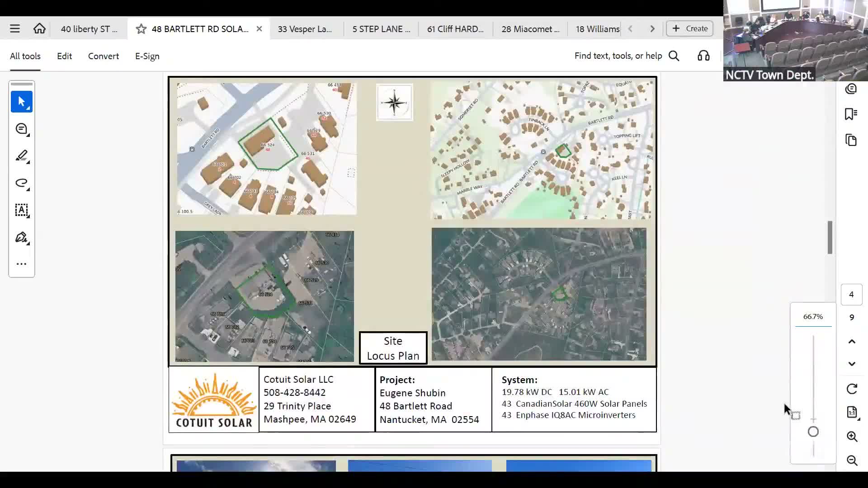Click the 66.7% zoom value field
This screenshot has height=488, width=868.
click(x=813, y=317)
